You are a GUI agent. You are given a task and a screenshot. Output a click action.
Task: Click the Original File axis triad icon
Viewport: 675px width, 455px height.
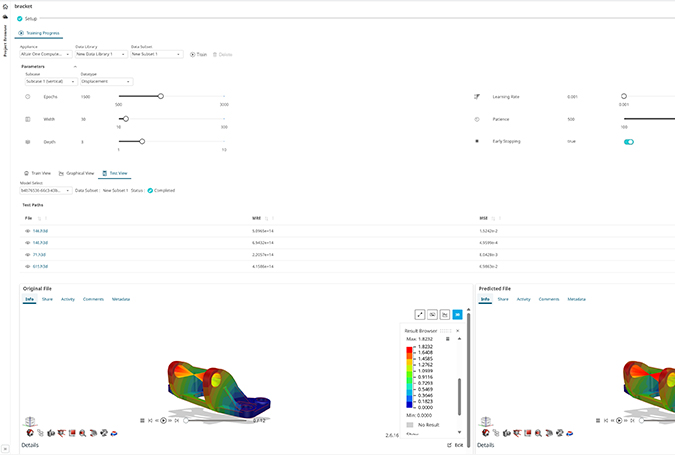click(x=30, y=421)
